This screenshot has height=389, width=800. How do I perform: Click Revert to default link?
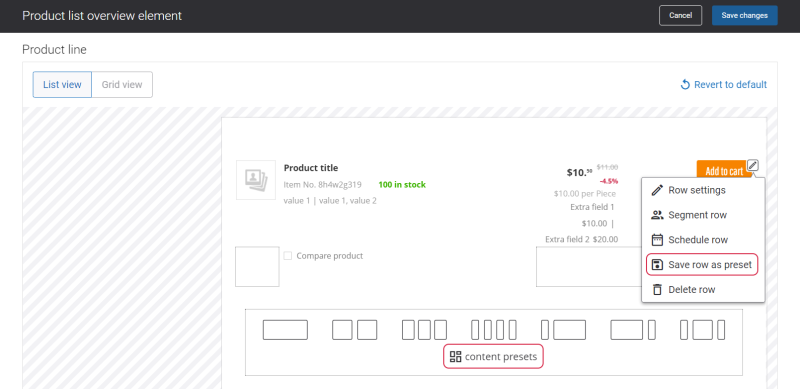723,85
